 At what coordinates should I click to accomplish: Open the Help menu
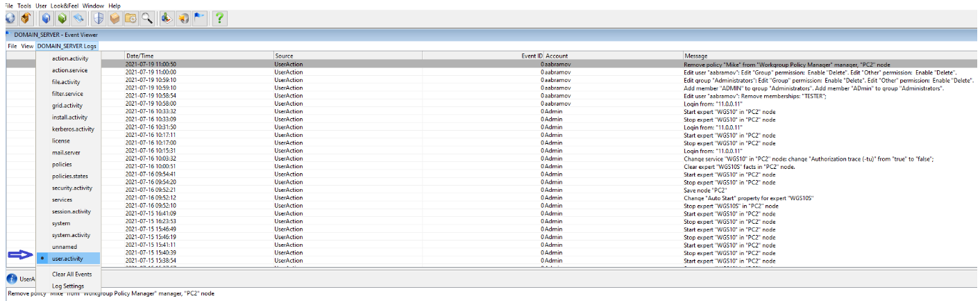[x=115, y=5]
